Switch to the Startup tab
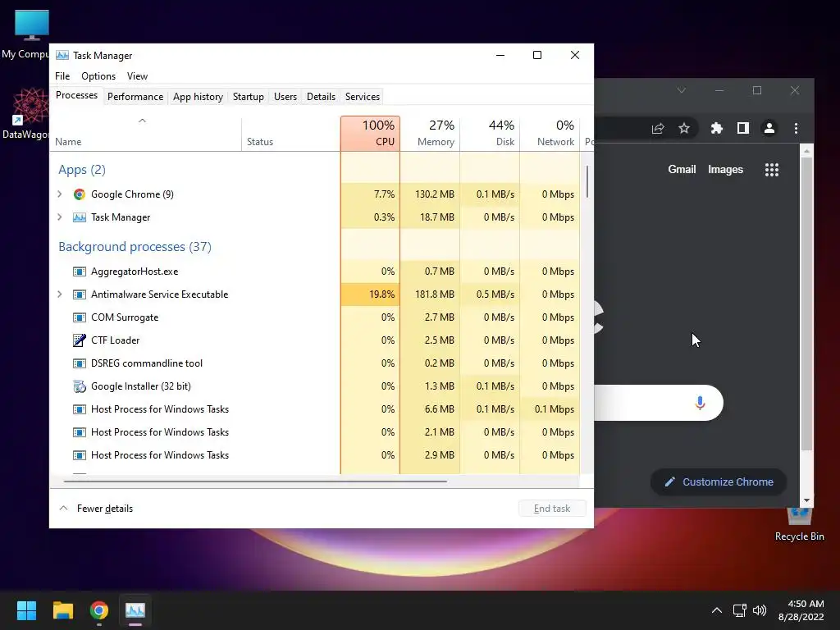 [x=248, y=97]
